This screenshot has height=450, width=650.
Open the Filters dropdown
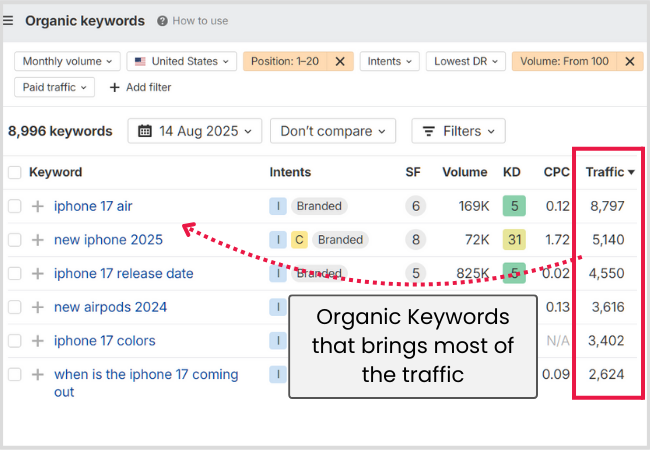[458, 131]
